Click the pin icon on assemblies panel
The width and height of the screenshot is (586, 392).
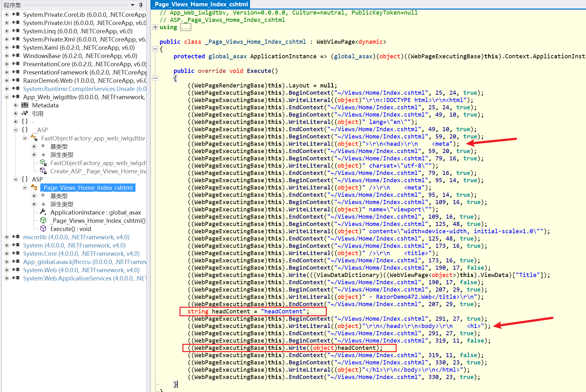click(141, 5)
